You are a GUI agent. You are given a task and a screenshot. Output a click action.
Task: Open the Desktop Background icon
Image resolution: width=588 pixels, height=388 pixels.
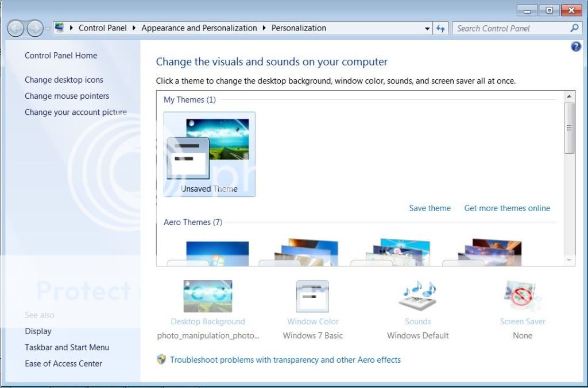click(208, 296)
